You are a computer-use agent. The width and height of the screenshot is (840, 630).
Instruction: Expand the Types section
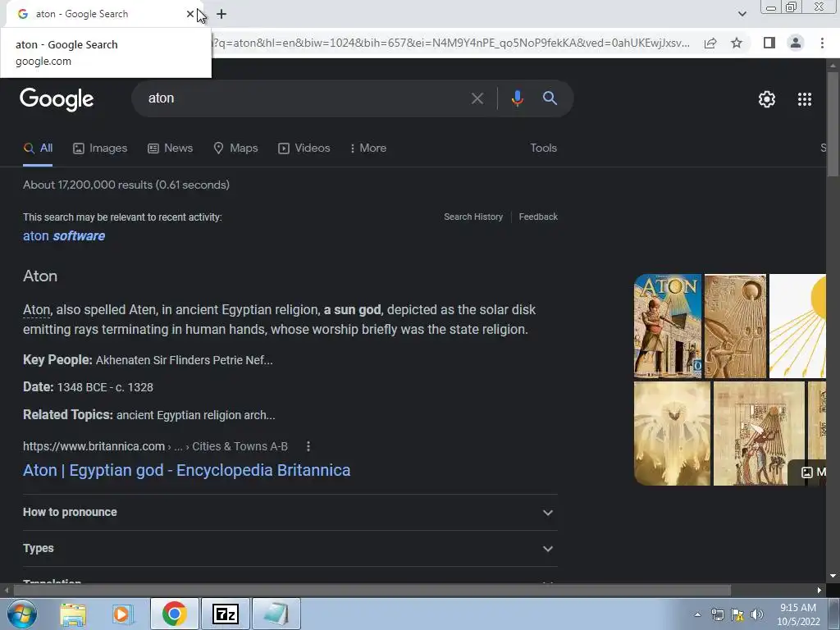coord(290,549)
